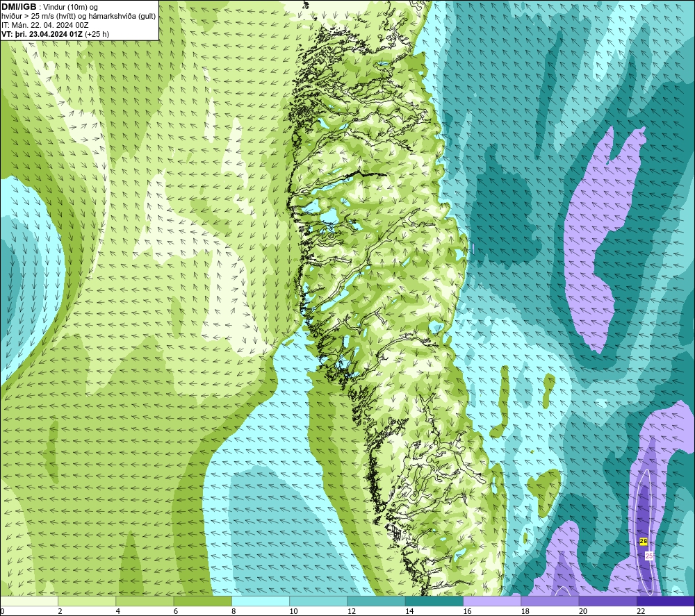Click the '6' scale tick label
The width and height of the screenshot is (695, 616).
point(176,611)
